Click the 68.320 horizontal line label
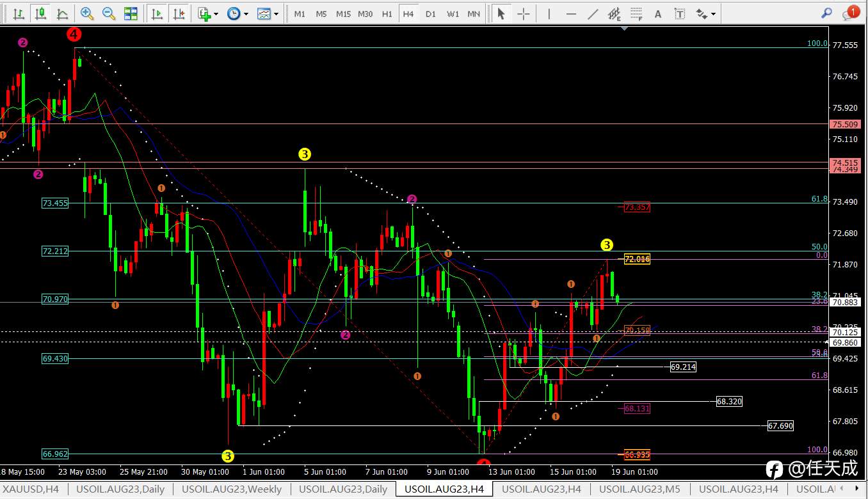The image size is (868, 499). (x=729, y=402)
